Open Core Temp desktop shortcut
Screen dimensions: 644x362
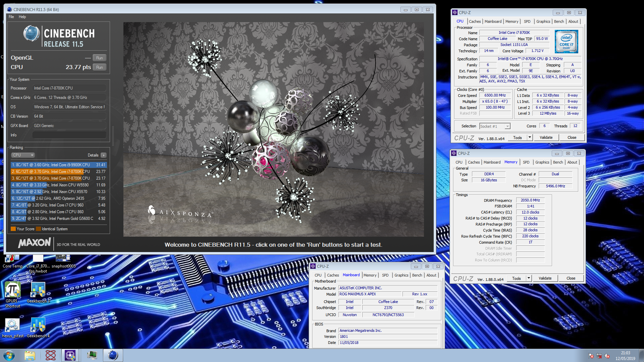[x=12, y=261]
